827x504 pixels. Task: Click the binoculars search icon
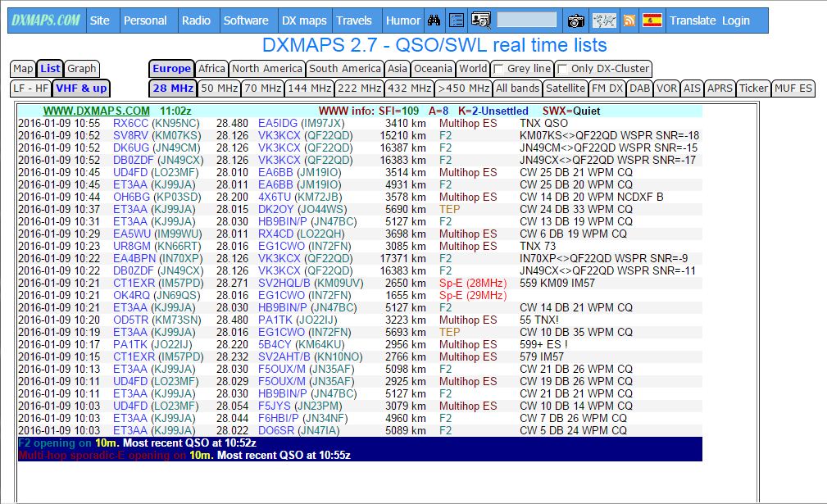pos(435,20)
